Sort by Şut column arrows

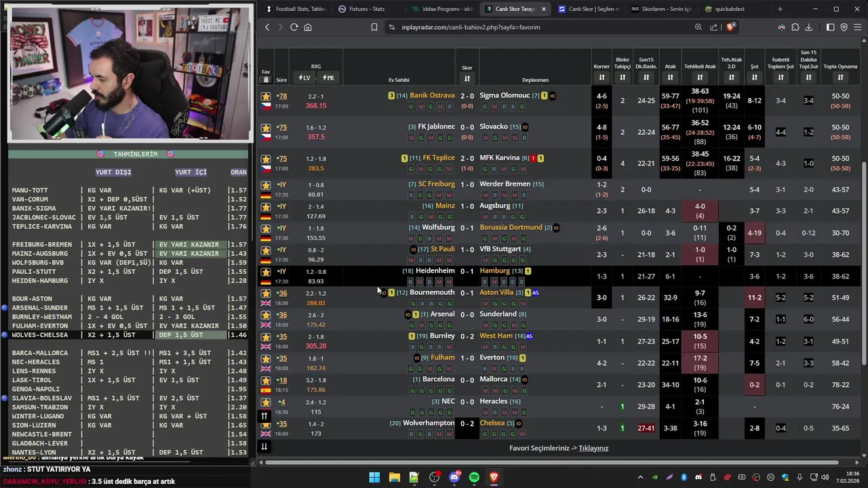(754, 77)
